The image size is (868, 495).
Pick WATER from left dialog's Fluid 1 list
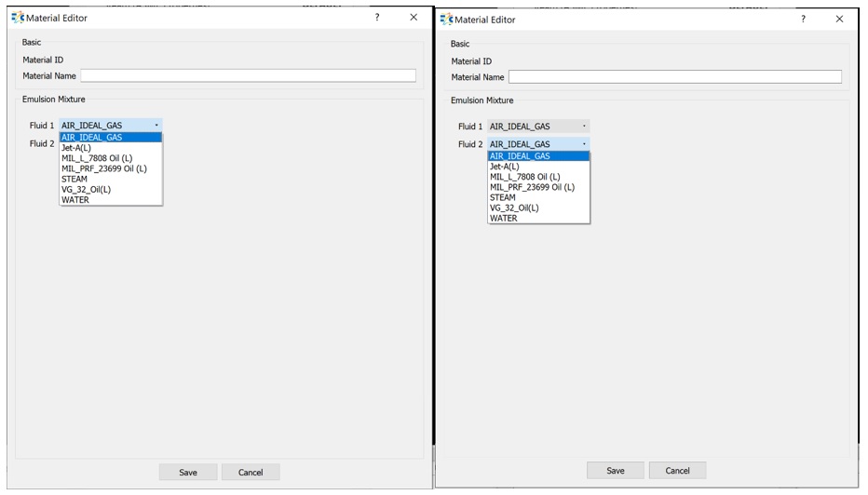point(75,199)
